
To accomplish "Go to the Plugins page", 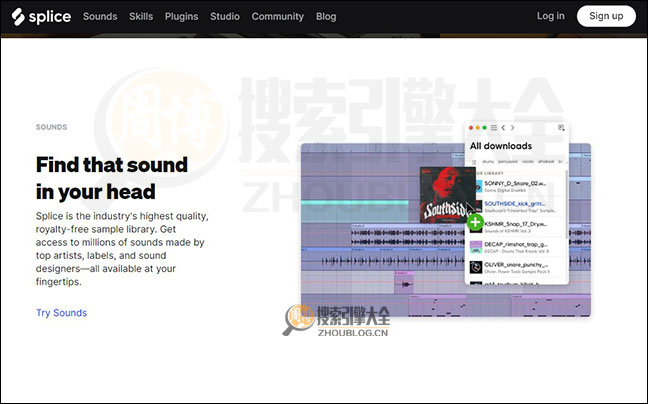I will (181, 17).
